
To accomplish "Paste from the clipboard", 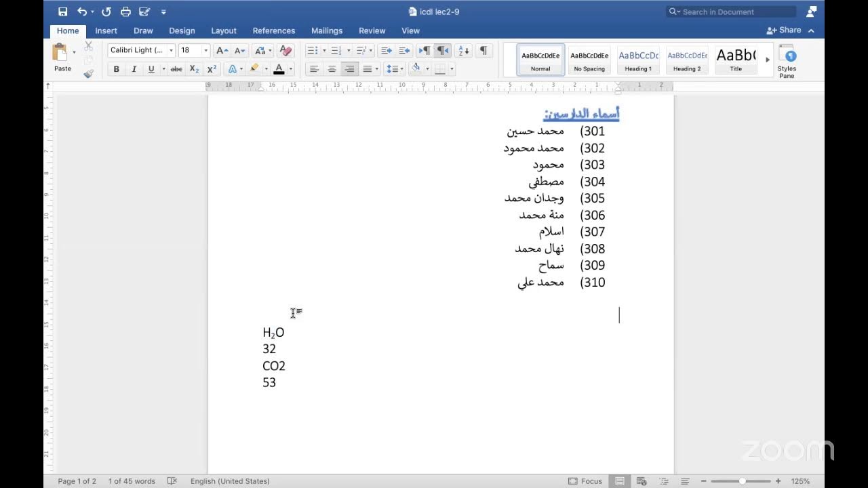I will point(61,58).
